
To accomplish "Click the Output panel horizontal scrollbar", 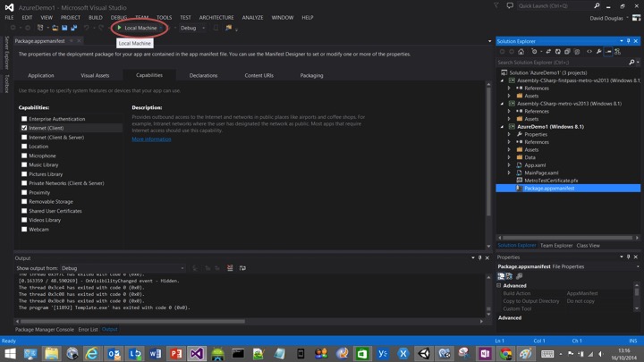I will (132, 322).
